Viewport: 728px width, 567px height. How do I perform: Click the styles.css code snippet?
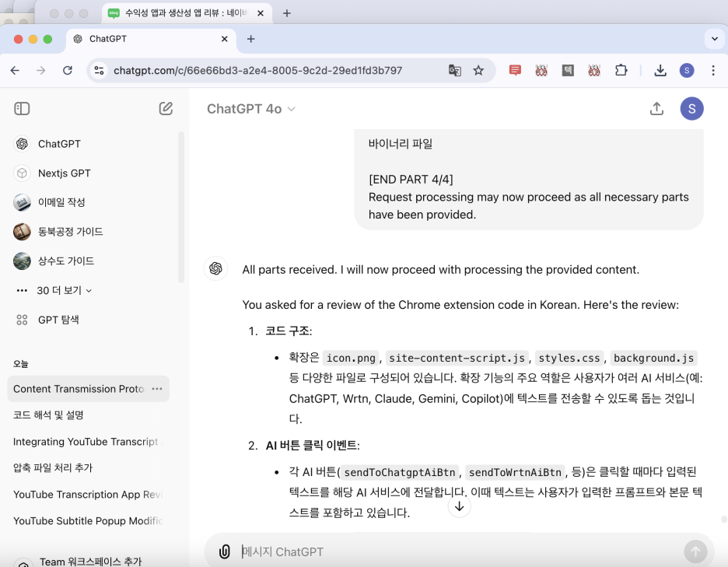point(569,358)
